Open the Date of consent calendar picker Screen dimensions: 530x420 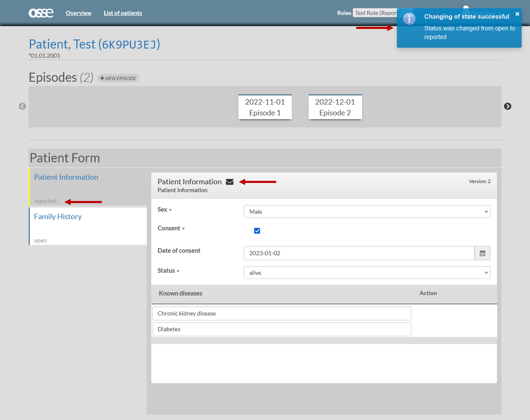pyautogui.click(x=482, y=253)
